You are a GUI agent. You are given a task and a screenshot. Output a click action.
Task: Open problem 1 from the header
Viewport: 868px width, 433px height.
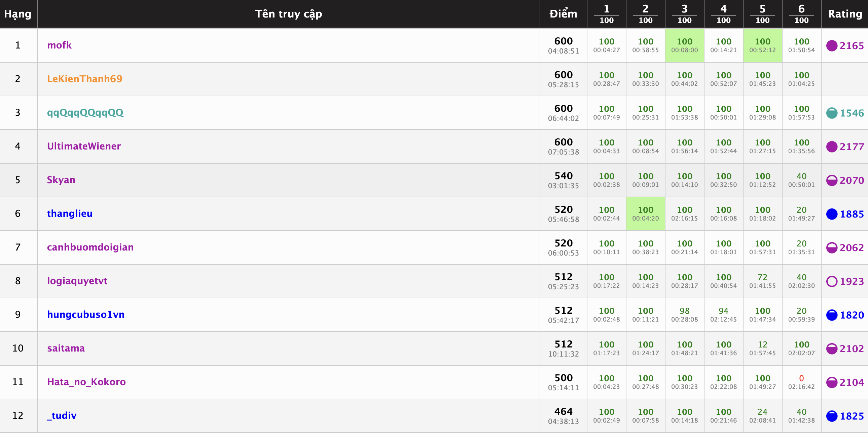pos(607,14)
